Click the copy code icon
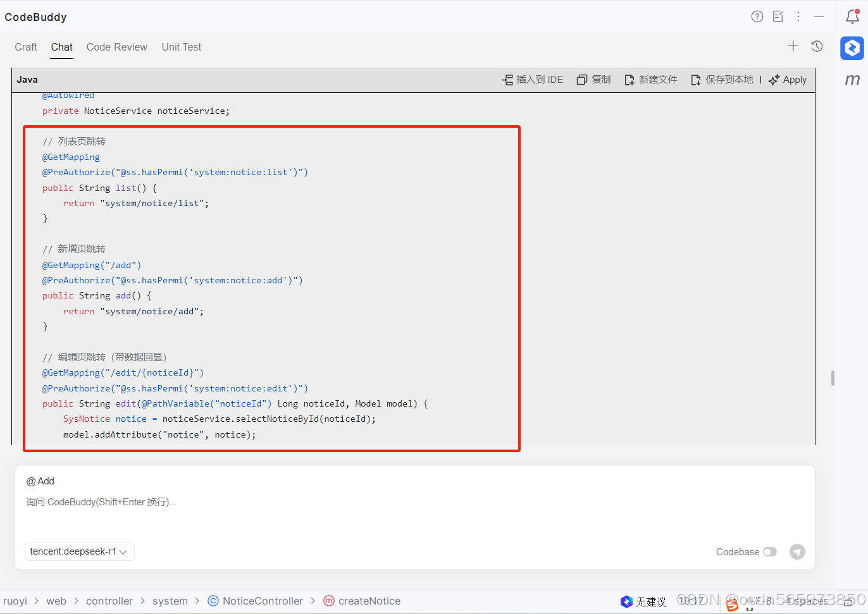This screenshot has width=868, height=614. click(582, 80)
